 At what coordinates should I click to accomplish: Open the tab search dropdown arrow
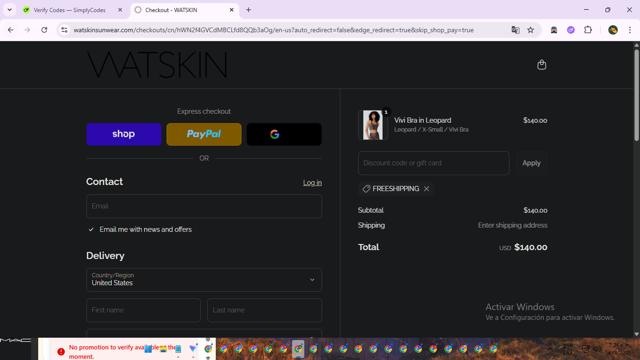click(x=9, y=10)
